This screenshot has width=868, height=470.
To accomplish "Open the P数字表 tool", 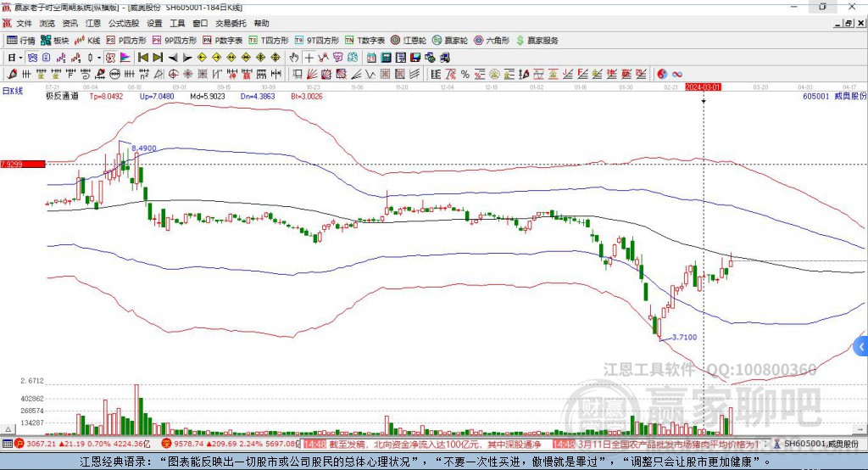I will [x=223, y=41].
